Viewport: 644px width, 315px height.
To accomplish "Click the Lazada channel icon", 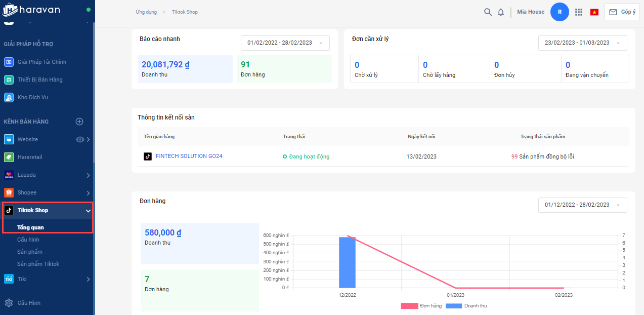I will point(9,175).
